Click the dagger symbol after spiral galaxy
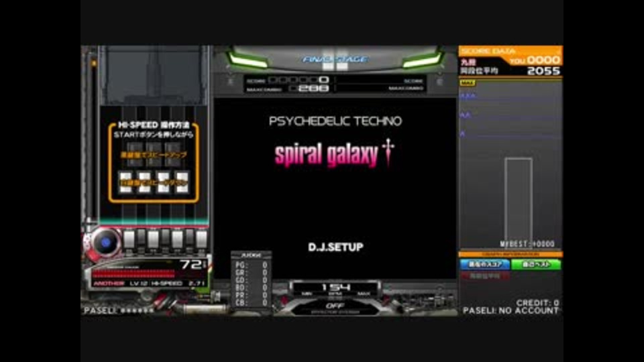The width and height of the screenshot is (644, 362). 388,151
